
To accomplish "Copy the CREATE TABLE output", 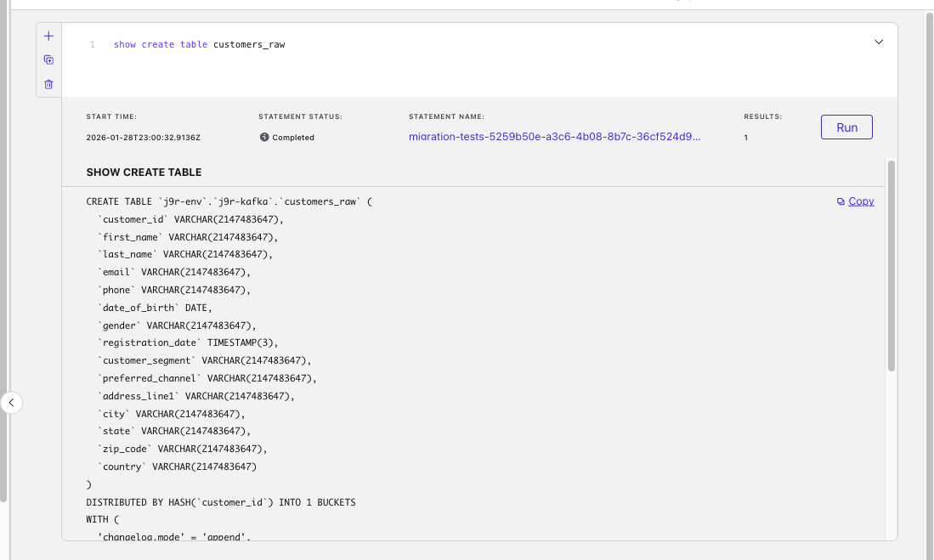I will (x=861, y=201).
